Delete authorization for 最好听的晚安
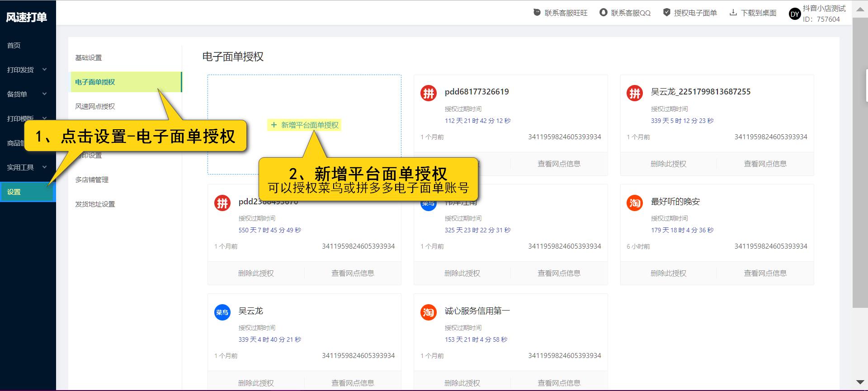Image resolution: width=868 pixels, height=391 pixels. [x=668, y=273]
